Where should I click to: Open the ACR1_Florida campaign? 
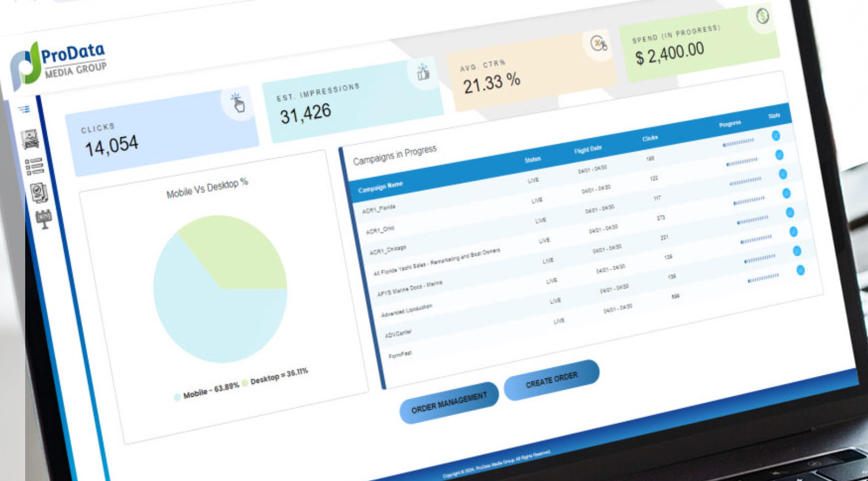pos(379,209)
